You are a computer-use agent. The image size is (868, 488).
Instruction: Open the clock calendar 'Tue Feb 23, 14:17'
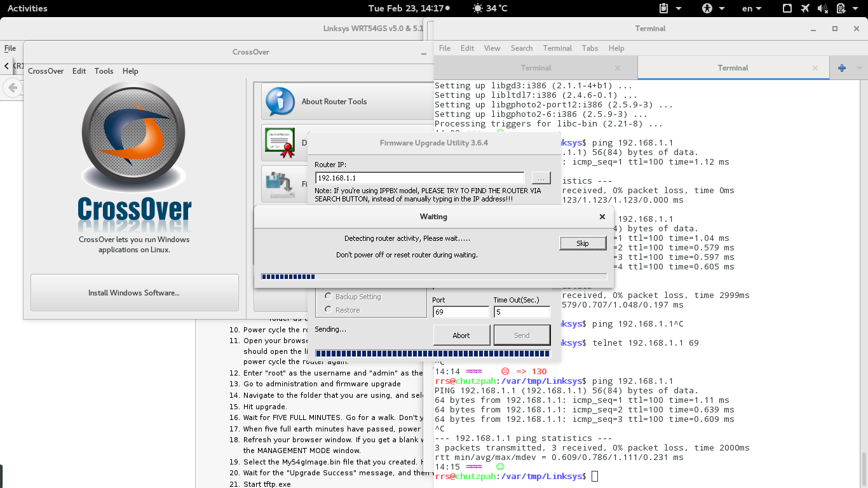[x=409, y=8]
